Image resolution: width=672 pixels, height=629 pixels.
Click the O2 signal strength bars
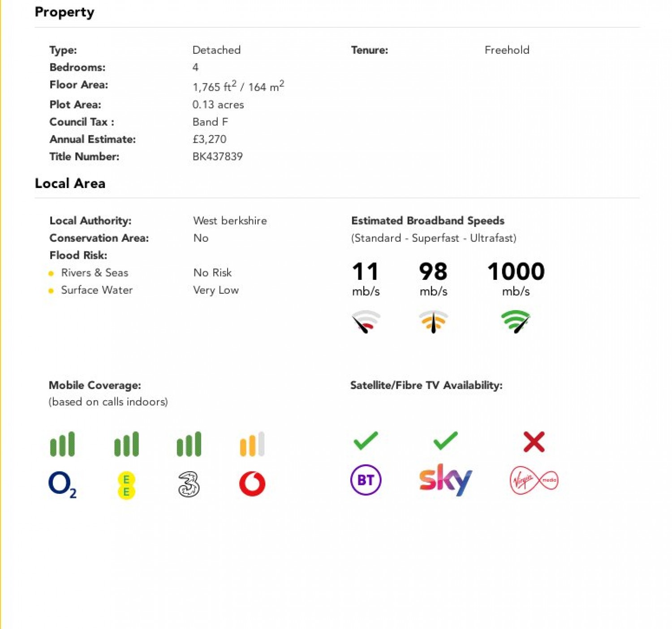pyautogui.click(x=62, y=444)
